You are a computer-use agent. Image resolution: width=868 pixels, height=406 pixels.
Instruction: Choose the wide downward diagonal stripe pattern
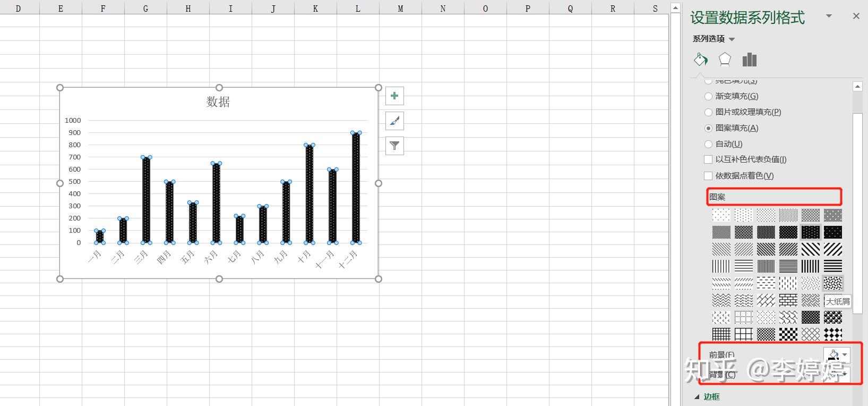pyautogui.click(x=811, y=249)
